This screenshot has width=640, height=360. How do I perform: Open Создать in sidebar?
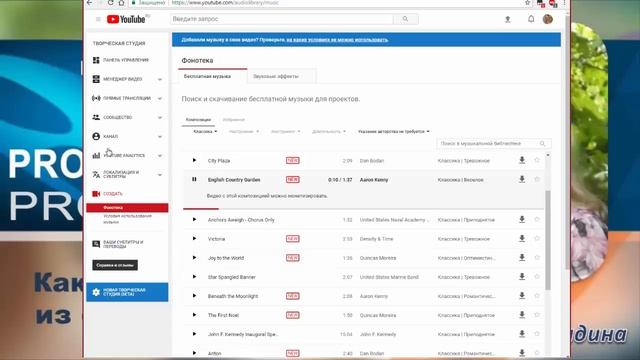[108, 193]
